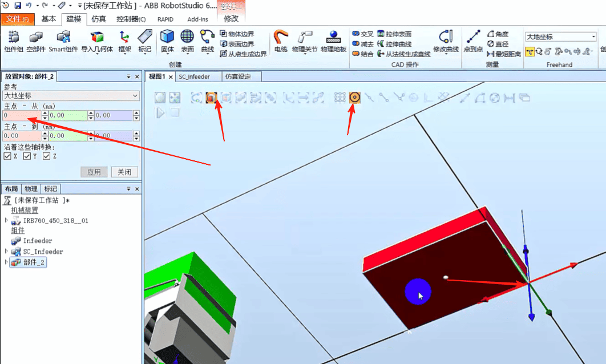Click the 应用 (Apply) button
606x364 pixels.
[94, 172]
